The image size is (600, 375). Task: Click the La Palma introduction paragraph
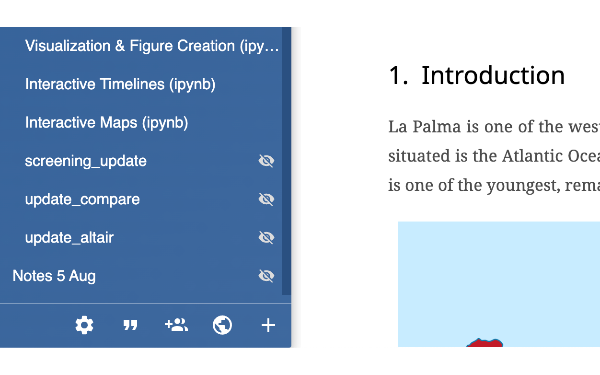click(494, 156)
